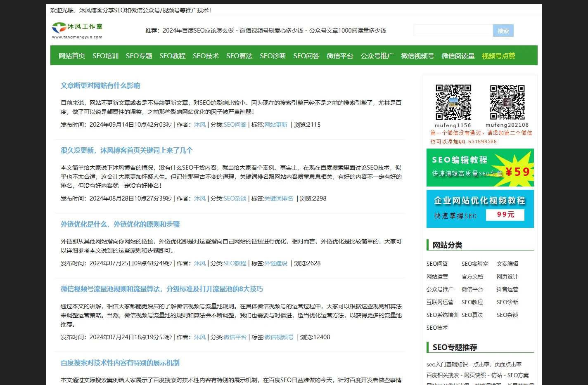The image size is (588, 385).
Task: Open SEO算法 in the nav bar
Action: tap(239, 56)
